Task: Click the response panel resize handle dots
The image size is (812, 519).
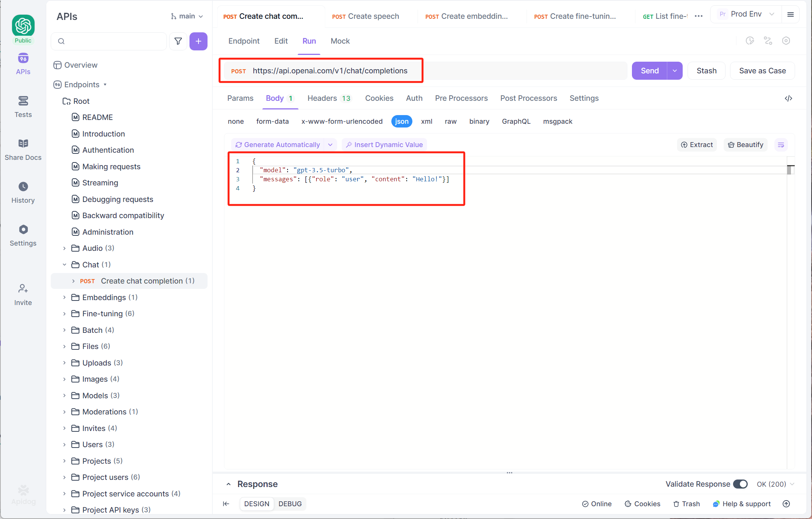Action: (x=509, y=473)
